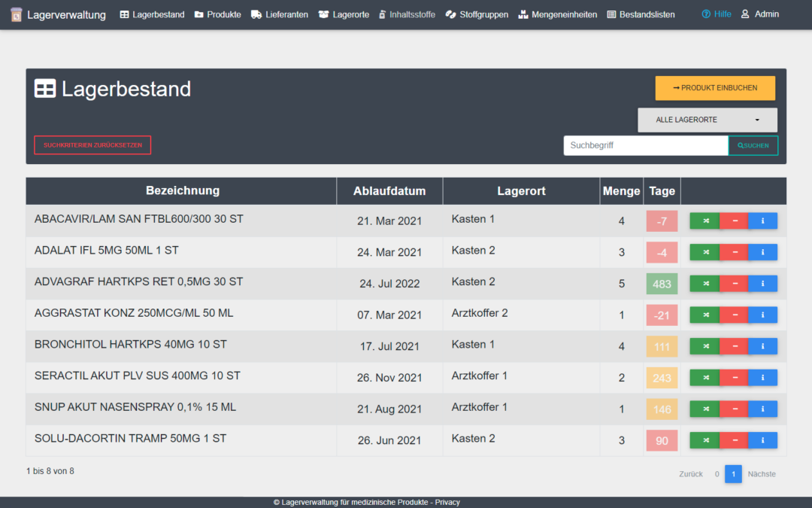Sort table by Ablaufdatum column header
The width and height of the screenshot is (812, 508).
[x=389, y=191]
